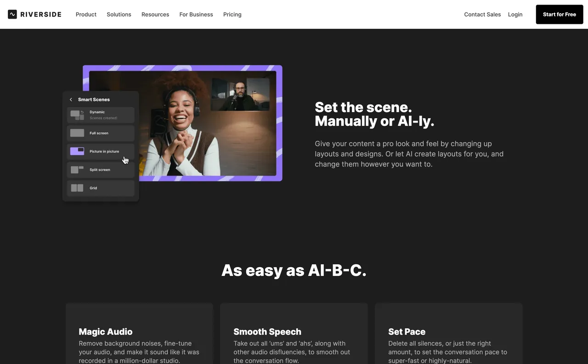Open the Pricing page
The height and width of the screenshot is (364, 588).
click(232, 15)
